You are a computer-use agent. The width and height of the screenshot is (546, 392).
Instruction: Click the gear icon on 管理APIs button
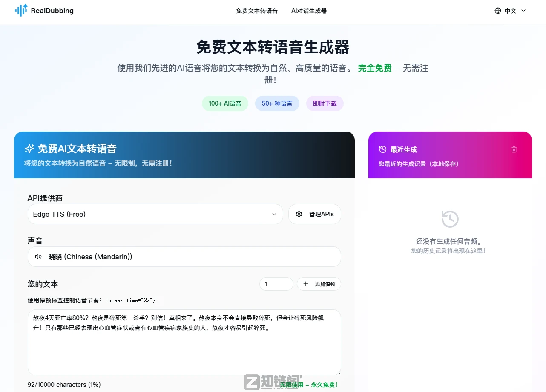[299, 214]
